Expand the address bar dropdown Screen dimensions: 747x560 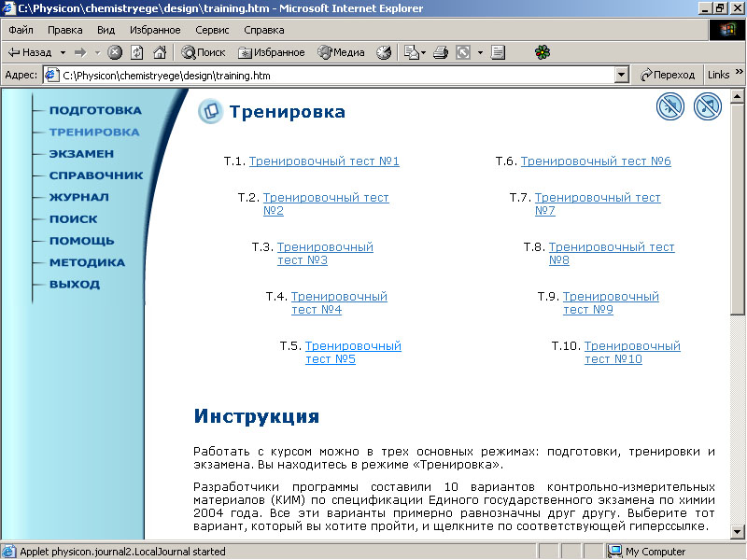click(622, 75)
